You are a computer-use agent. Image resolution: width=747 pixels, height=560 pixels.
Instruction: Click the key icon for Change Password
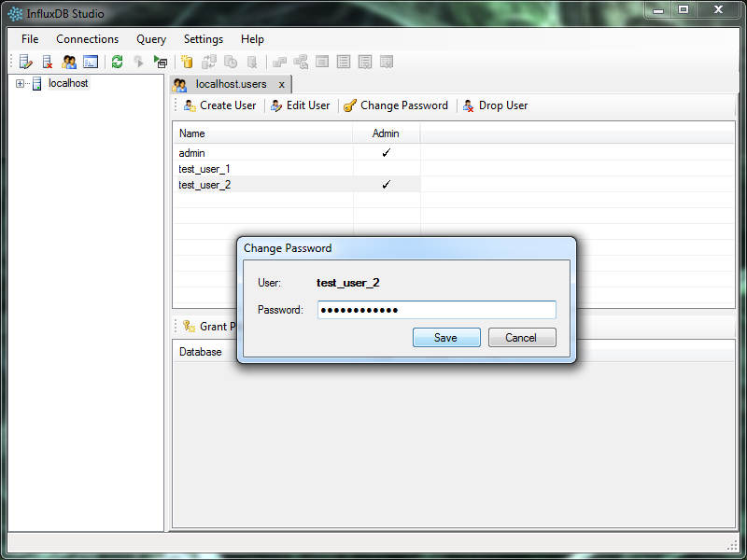click(x=350, y=105)
